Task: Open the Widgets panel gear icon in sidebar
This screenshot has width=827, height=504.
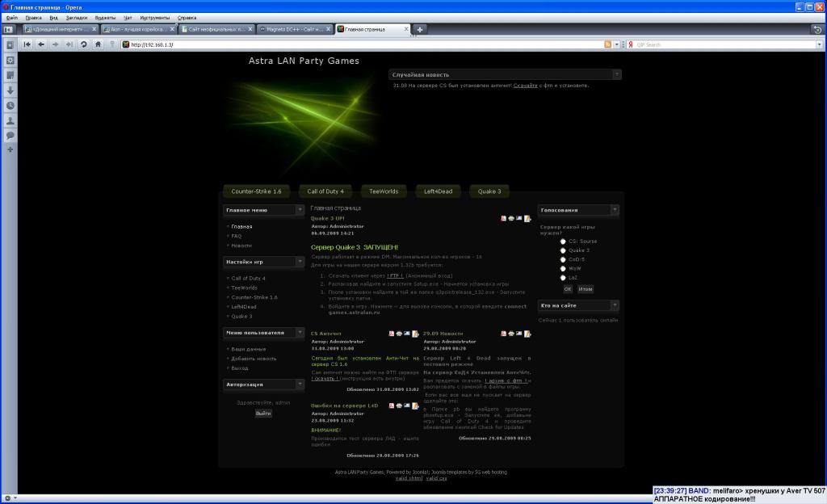Action: pyautogui.click(x=10, y=60)
